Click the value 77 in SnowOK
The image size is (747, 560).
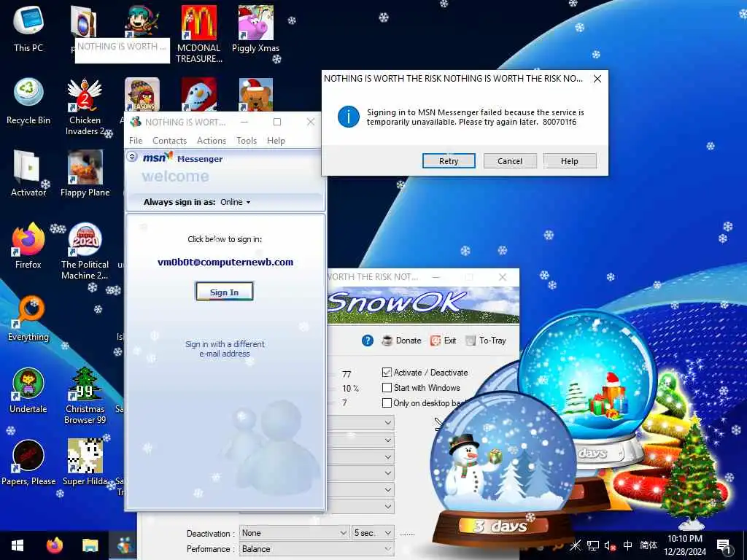(x=347, y=374)
